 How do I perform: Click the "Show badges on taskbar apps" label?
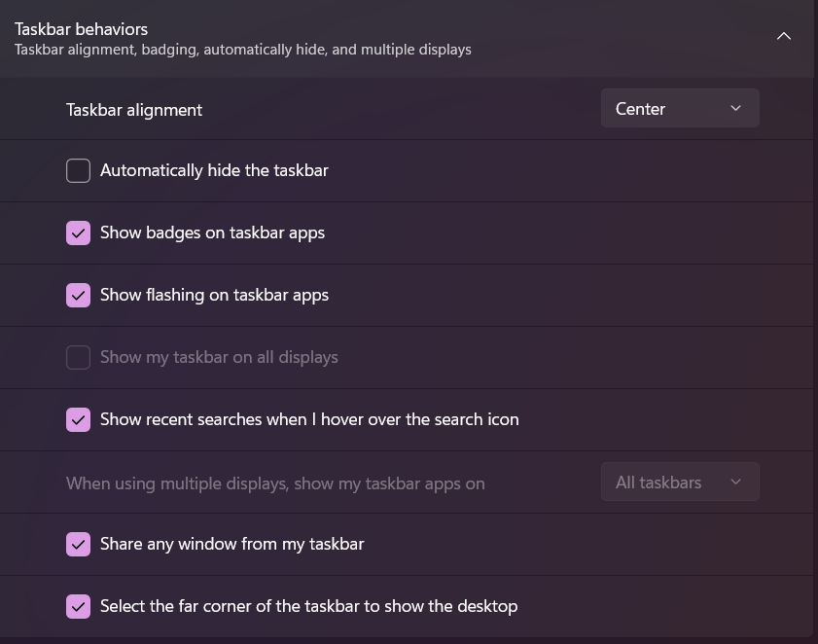[212, 233]
